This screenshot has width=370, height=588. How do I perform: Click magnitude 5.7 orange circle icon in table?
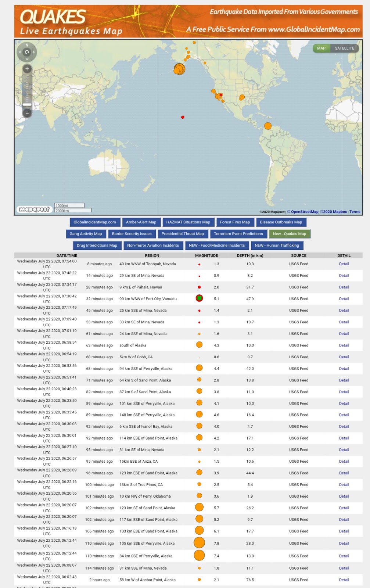[x=199, y=507]
